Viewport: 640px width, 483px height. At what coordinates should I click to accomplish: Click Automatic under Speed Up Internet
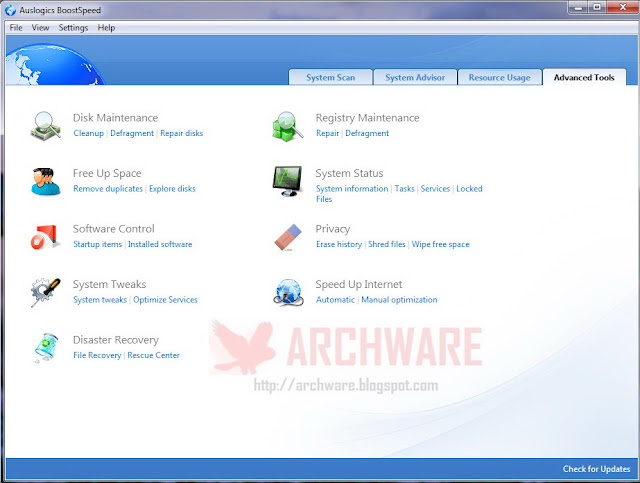[335, 300]
